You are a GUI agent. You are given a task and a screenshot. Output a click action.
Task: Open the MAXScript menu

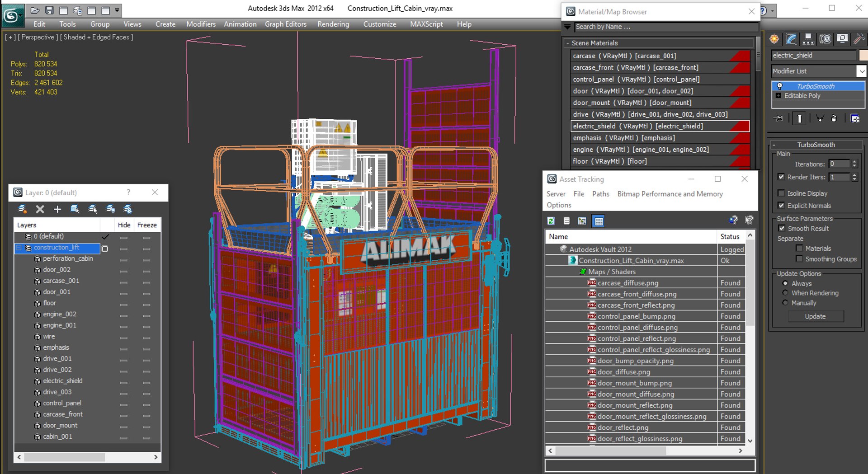426,24
